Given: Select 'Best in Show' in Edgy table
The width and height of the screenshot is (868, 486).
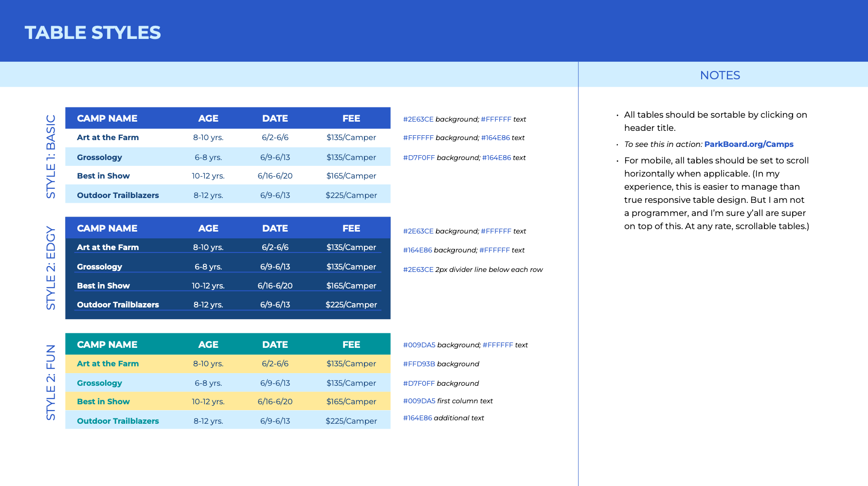Looking at the screenshot, I should point(103,286).
